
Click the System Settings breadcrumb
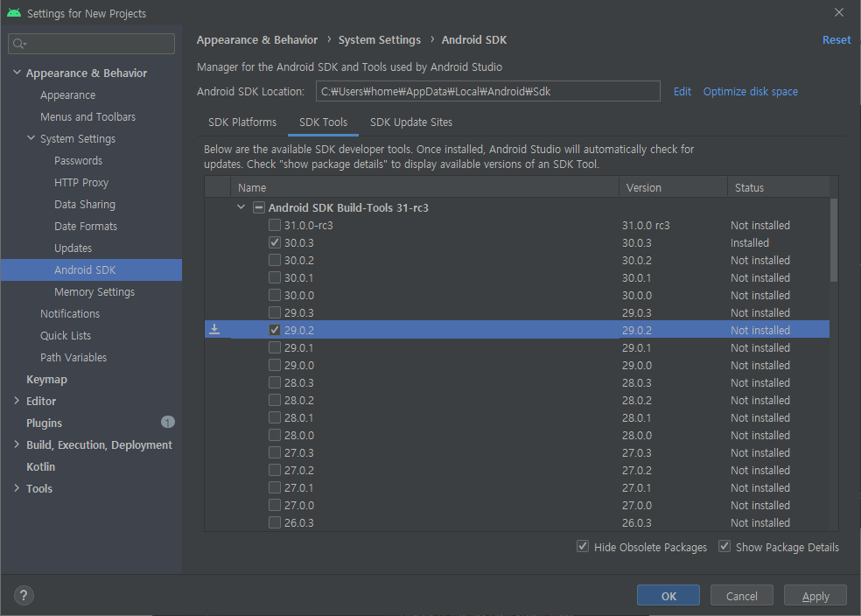(x=380, y=39)
